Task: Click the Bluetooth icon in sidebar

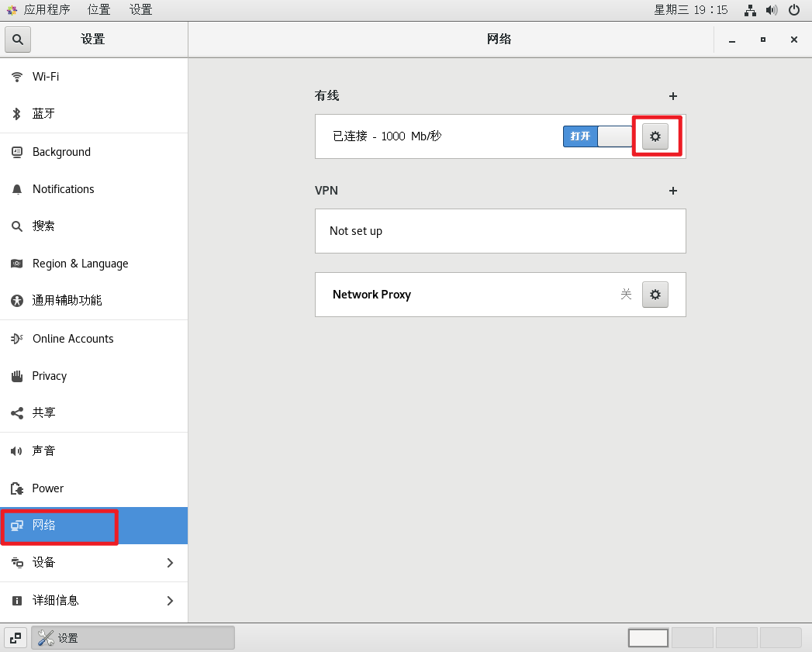Action: pos(17,114)
